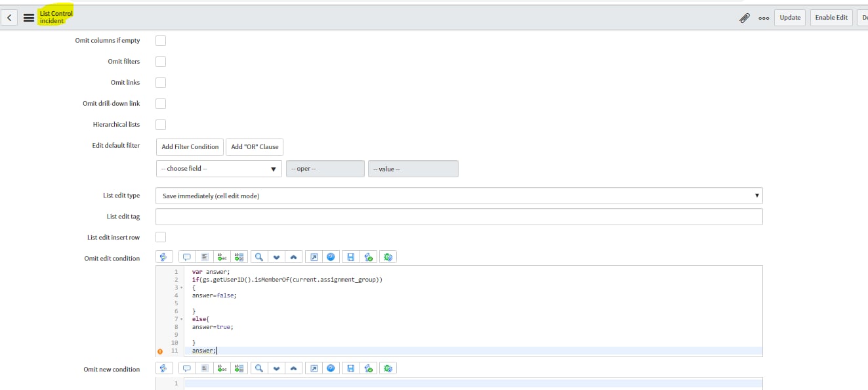Screen dimensions: 868x390
Task: Go back using the header back arrow
Action: pyautogui.click(x=9, y=18)
